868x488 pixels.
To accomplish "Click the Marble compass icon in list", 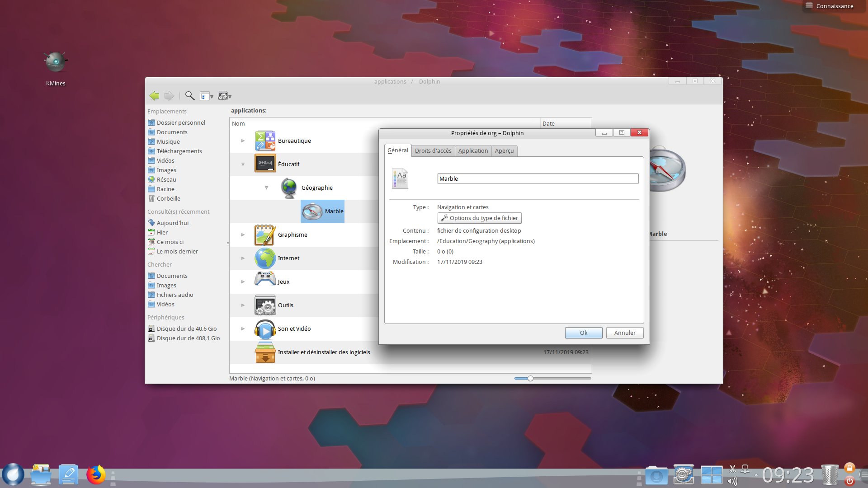I will pos(312,211).
